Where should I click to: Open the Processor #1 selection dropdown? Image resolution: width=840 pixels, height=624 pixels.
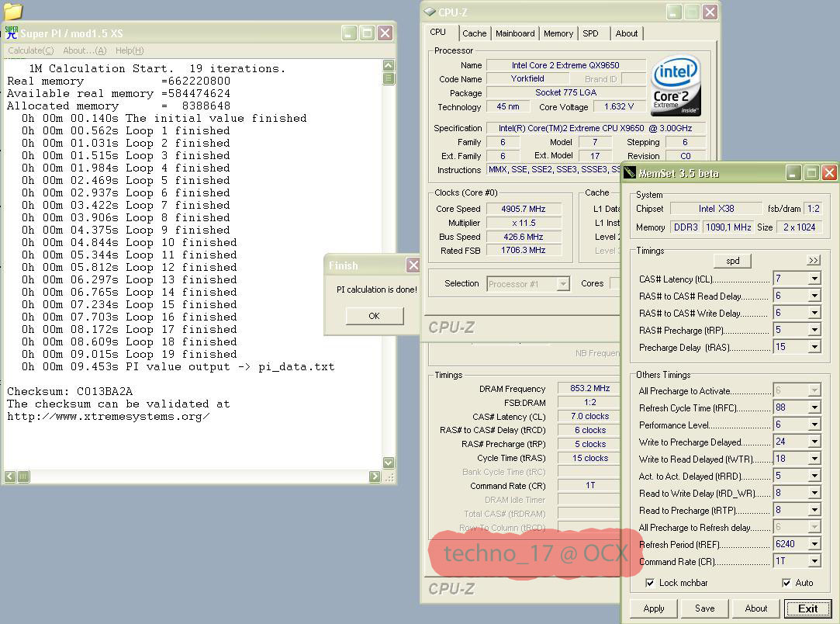(562, 283)
